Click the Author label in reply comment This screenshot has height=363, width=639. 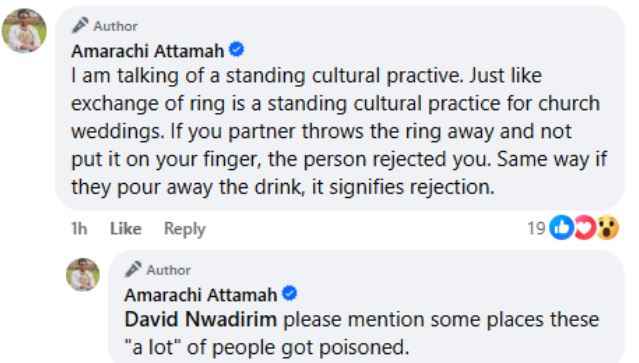pos(169,270)
